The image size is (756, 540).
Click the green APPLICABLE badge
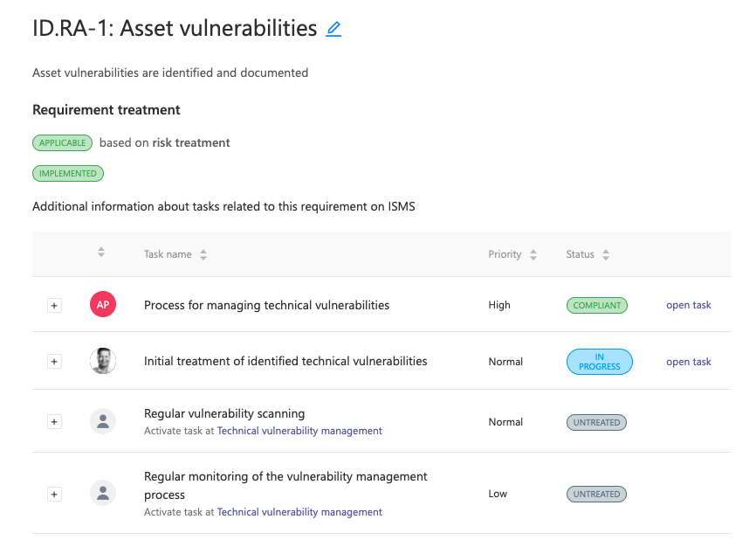62,142
